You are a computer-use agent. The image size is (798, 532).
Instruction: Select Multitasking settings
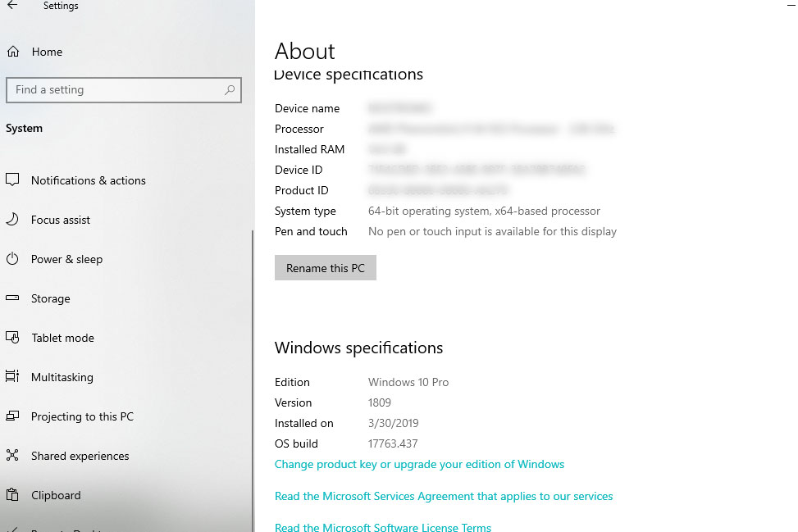point(62,377)
